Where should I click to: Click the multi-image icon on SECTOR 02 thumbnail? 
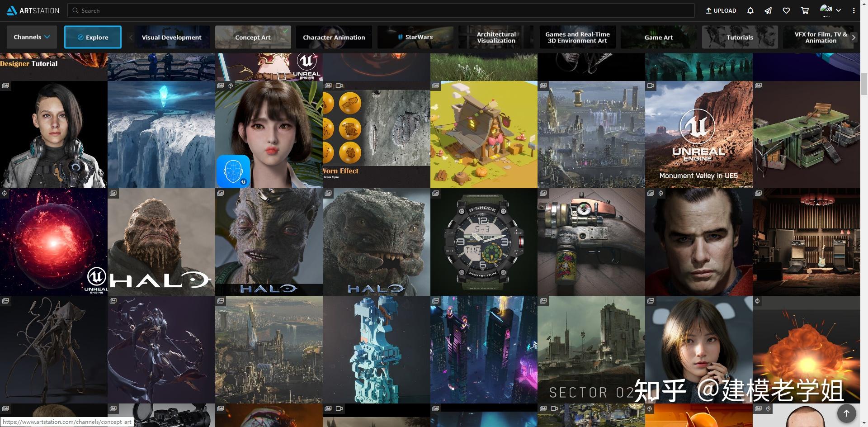tap(543, 301)
